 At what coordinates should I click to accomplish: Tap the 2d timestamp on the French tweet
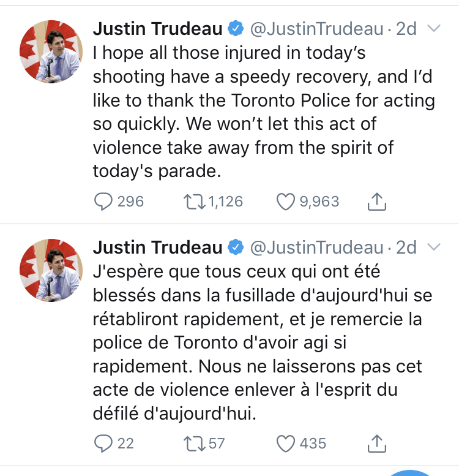406,247
